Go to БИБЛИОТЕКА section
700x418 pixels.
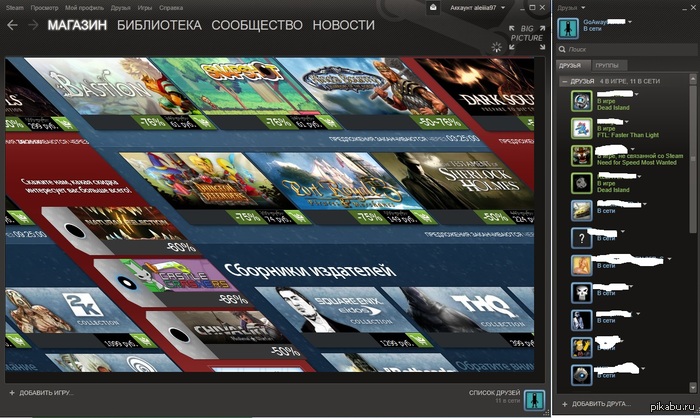(159, 25)
